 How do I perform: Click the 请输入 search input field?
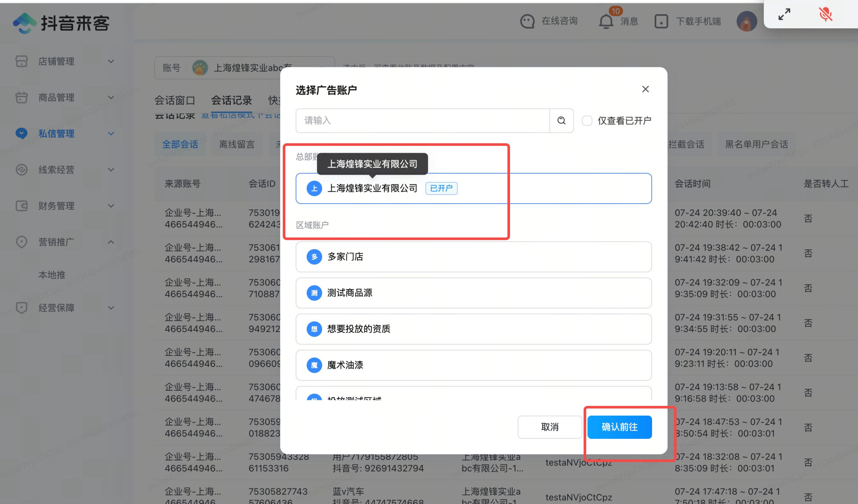(423, 121)
